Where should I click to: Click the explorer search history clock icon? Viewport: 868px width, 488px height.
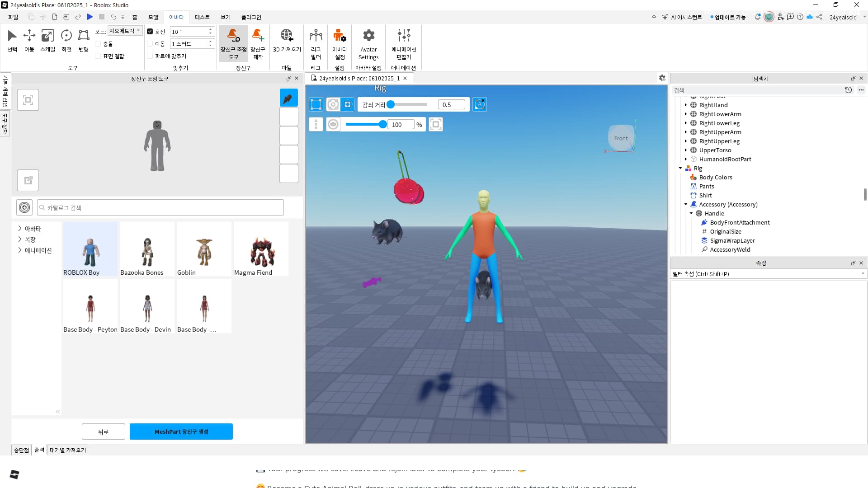click(849, 90)
